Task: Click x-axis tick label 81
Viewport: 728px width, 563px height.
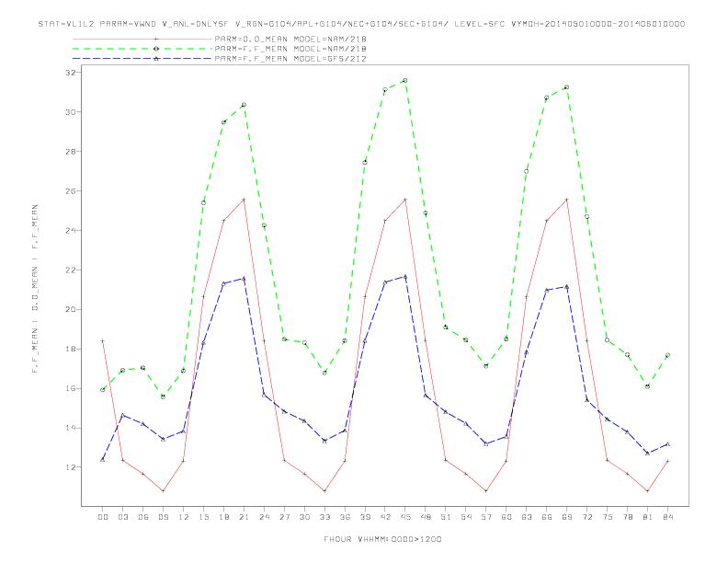Action: coord(648,517)
